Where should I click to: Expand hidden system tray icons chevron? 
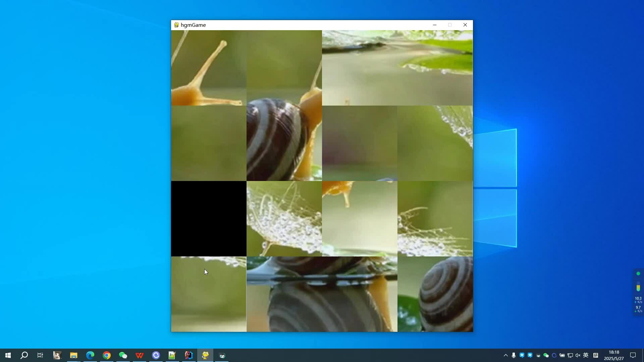[x=505, y=355]
